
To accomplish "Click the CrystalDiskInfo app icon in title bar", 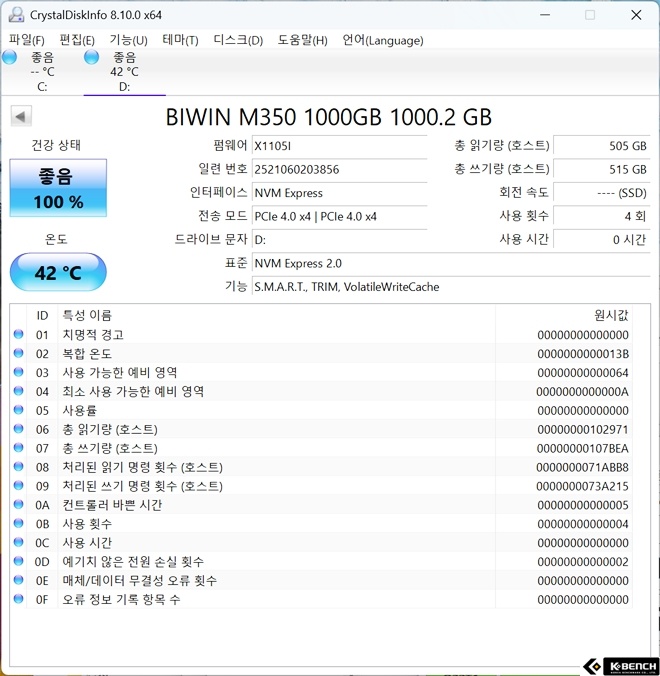I will click(x=16, y=15).
